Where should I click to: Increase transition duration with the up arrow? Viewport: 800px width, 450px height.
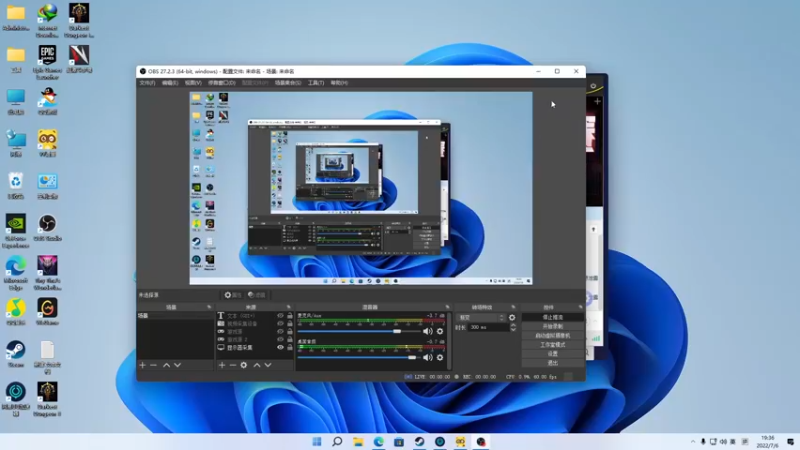pos(513,326)
